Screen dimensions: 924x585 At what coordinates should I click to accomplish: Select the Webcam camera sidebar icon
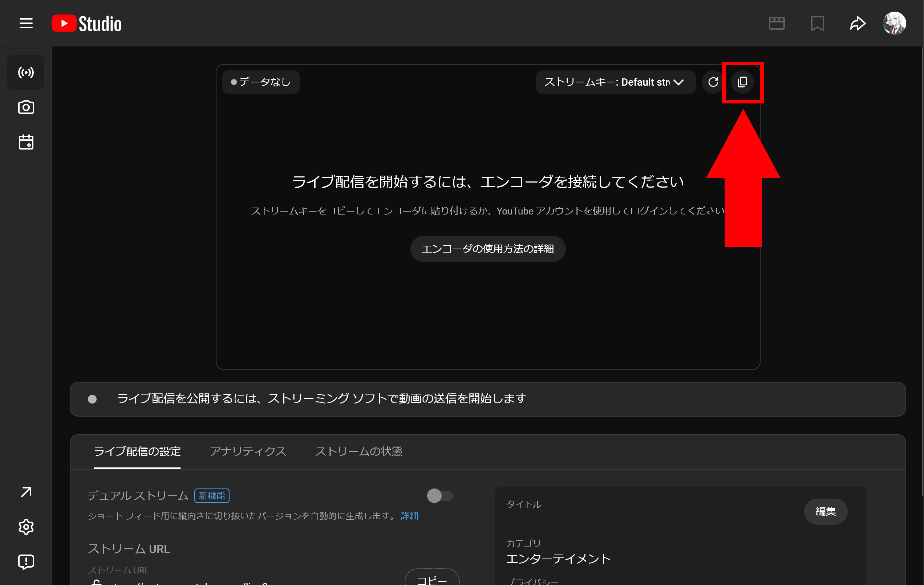26,107
